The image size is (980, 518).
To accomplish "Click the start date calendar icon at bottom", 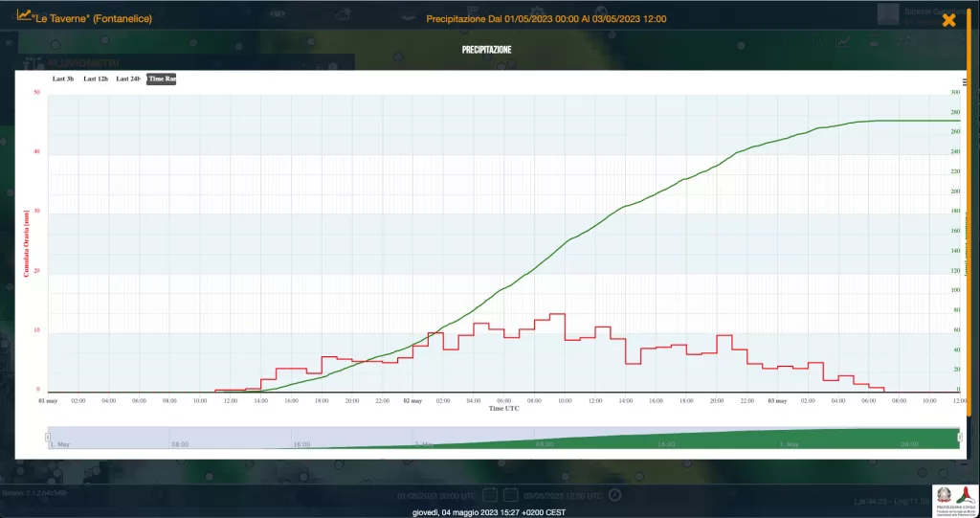I will pos(489,495).
